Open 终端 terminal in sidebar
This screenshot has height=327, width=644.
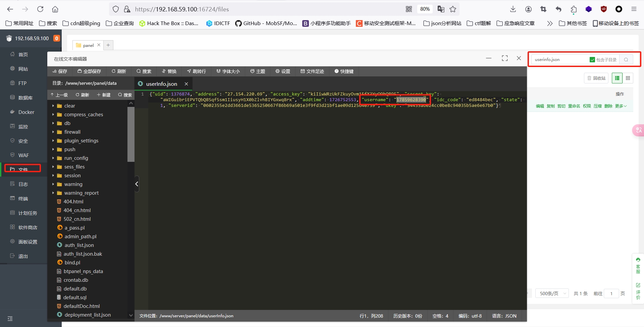coord(23,198)
